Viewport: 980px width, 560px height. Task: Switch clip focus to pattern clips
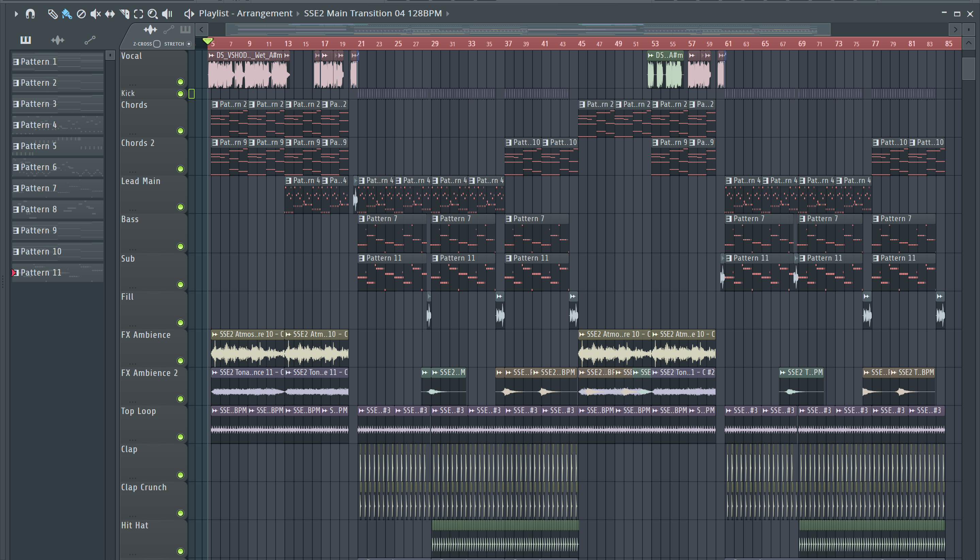185,29
